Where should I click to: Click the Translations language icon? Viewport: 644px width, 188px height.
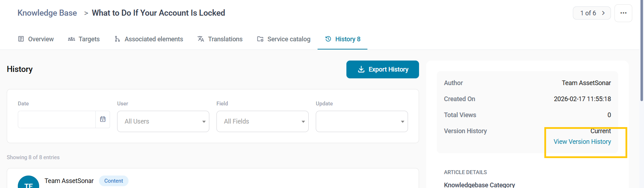point(201,39)
